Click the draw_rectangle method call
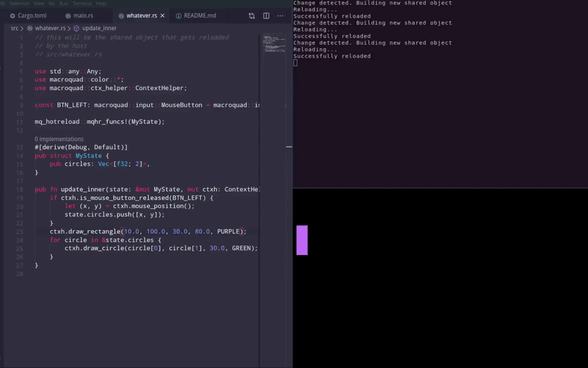588x368 pixels. (x=94, y=231)
